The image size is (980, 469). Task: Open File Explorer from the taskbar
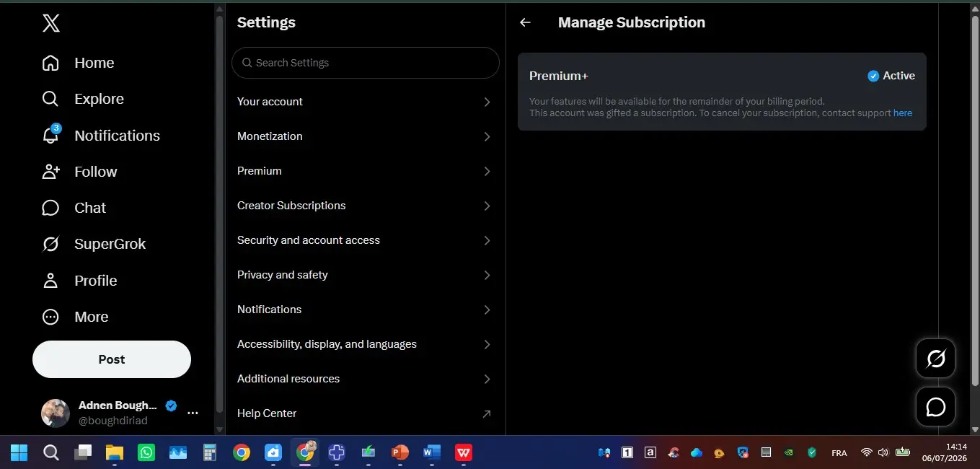click(115, 452)
